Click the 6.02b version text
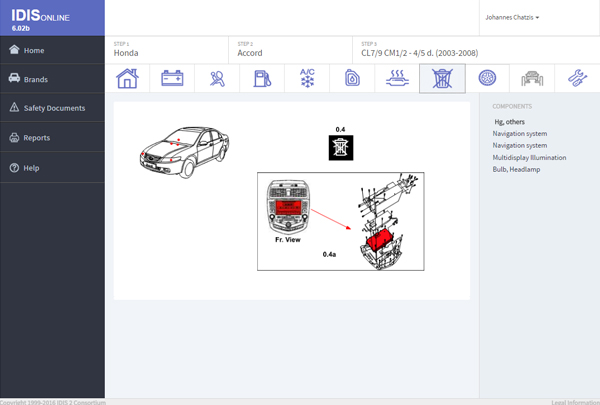600x405 pixels. tap(21, 28)
